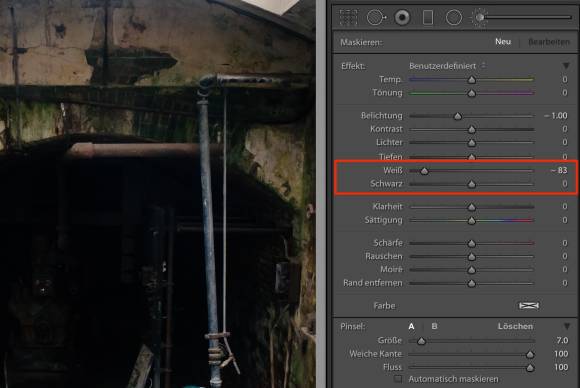Select the Adjustment Brush tool icon
The width and height of the screenshot is (580, 388).
(480, 17)
